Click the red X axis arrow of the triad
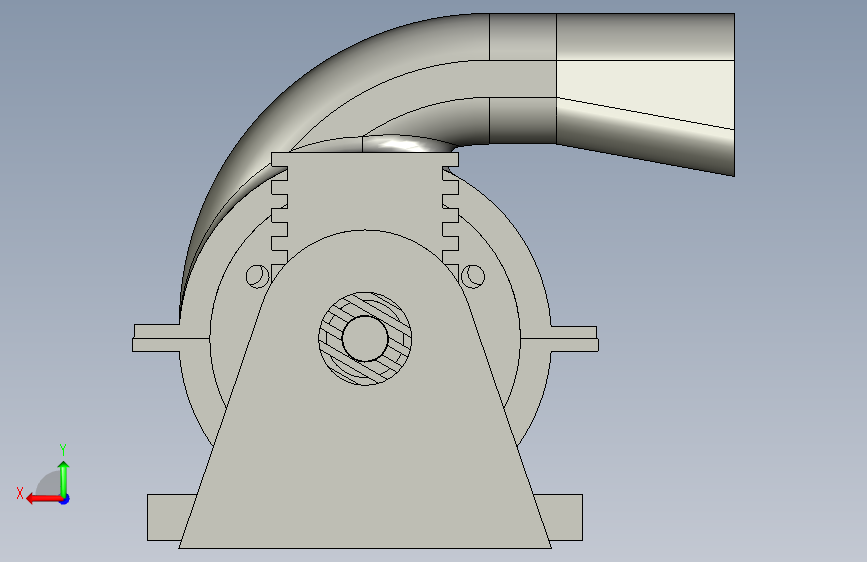 (x=43, y=499)
